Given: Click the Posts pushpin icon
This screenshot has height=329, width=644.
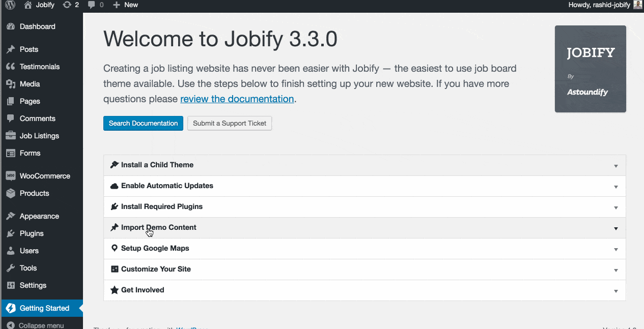Looking at the screenshot, I should tap(10, 49).
